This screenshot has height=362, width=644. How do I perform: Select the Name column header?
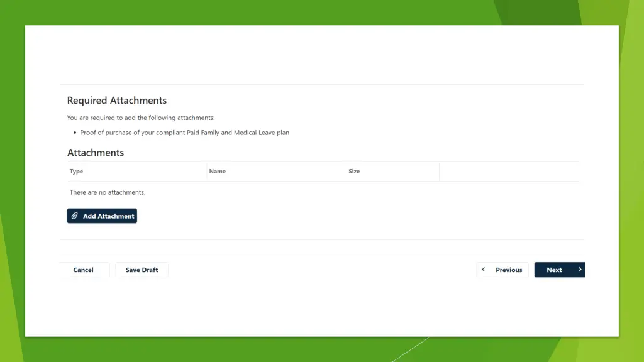pos(218,172)
